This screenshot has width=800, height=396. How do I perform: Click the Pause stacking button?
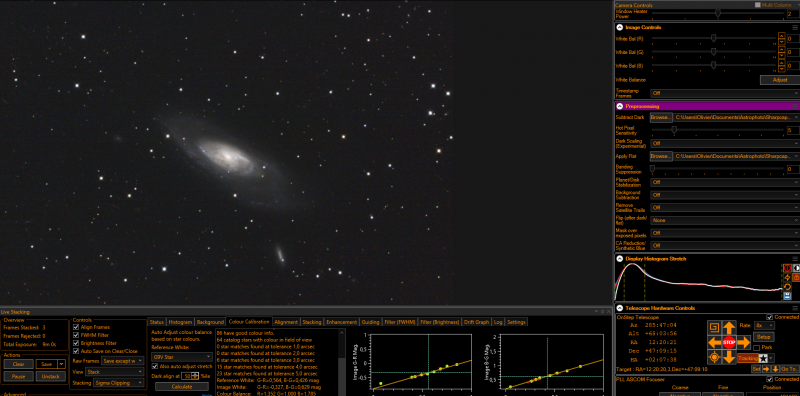coord(18,376)
